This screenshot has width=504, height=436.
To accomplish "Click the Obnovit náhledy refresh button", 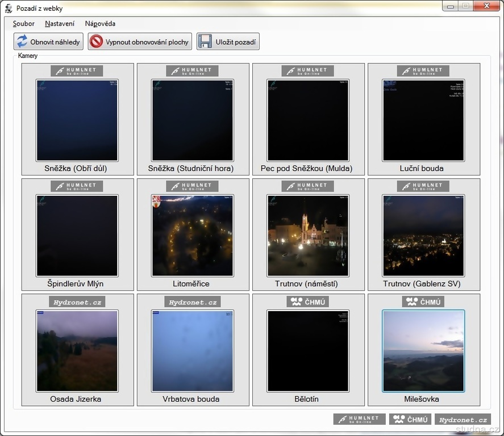I will point(49,41).
